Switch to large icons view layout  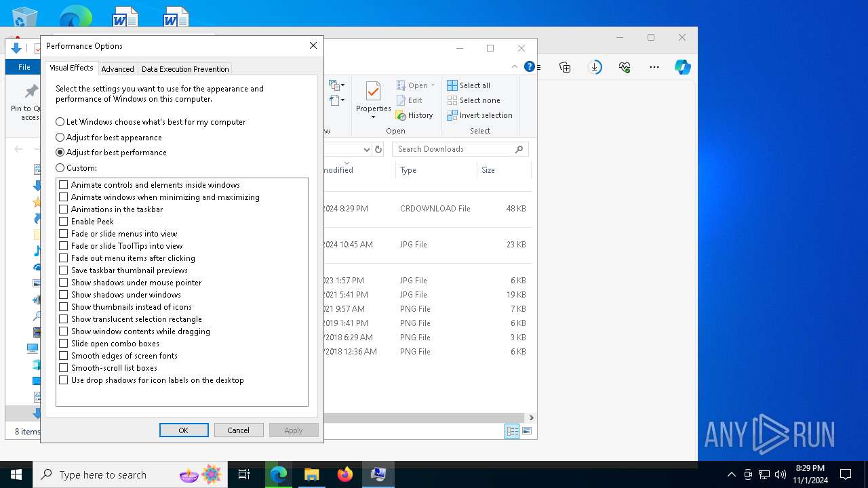[x=527, y=431]
